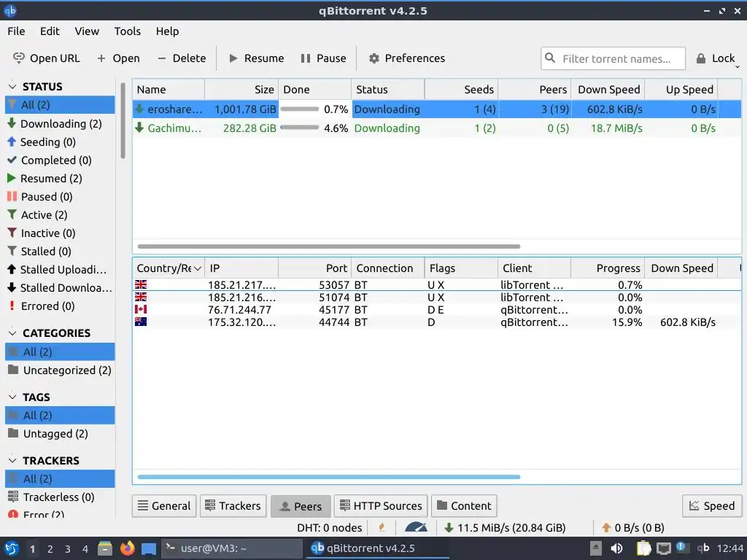Switch to the HTTP Sources tab
Screen dimensions: 747x560
[381, 506]
